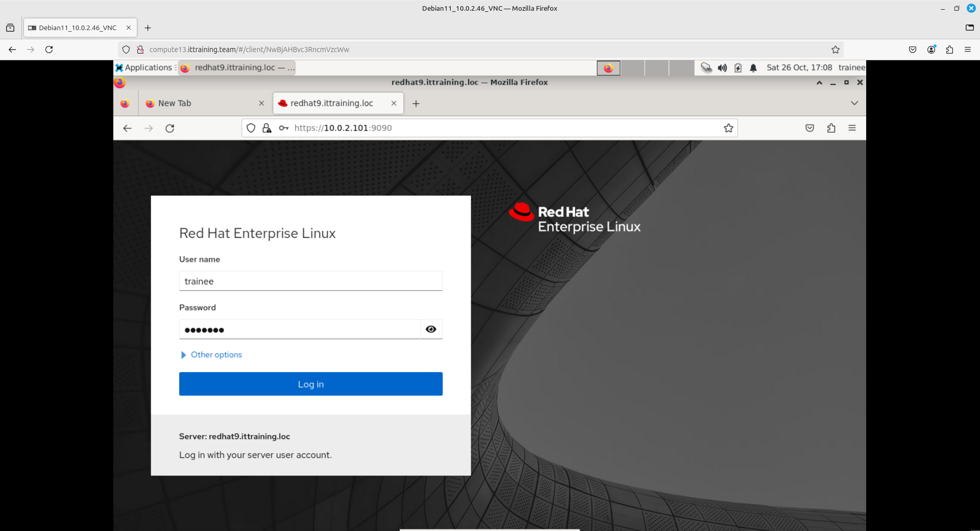Image resolution: width=980 pixels, height=531 pixels.
Task: Select the outer Debian11_10.0.2.46_VNC tab
Action: 80,28
